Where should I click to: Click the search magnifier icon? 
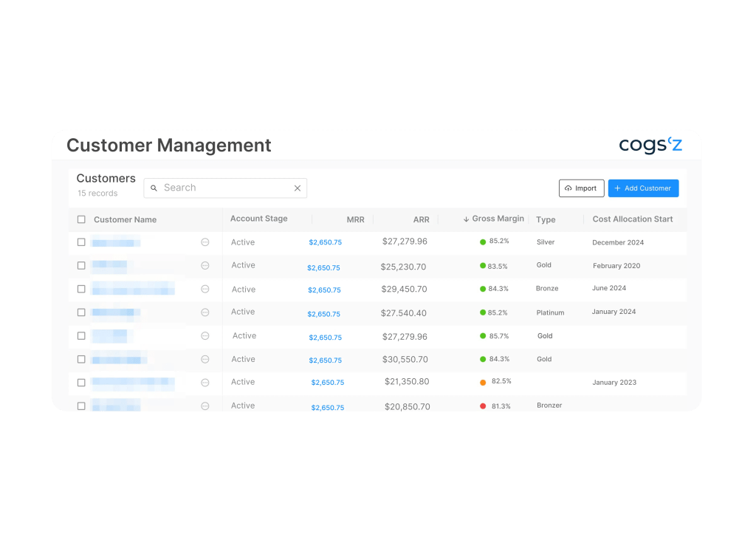pyautogui.click(x=154, y=188)
